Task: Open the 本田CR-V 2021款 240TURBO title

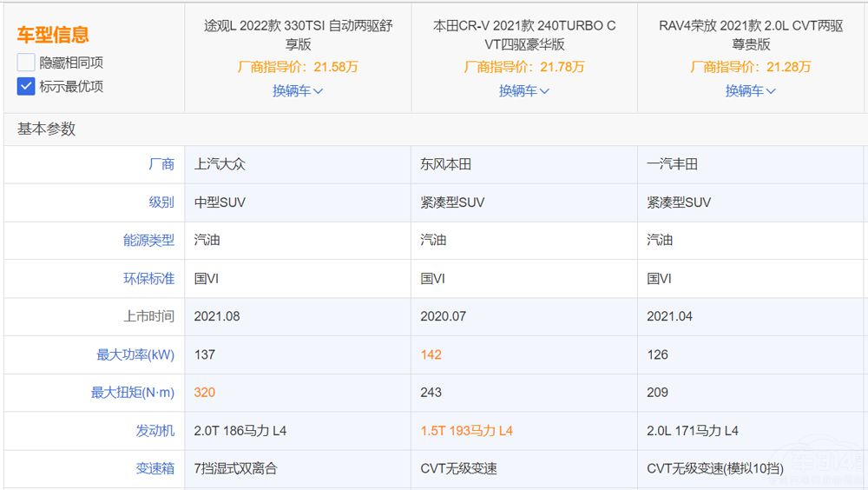Action: [524, 35]
